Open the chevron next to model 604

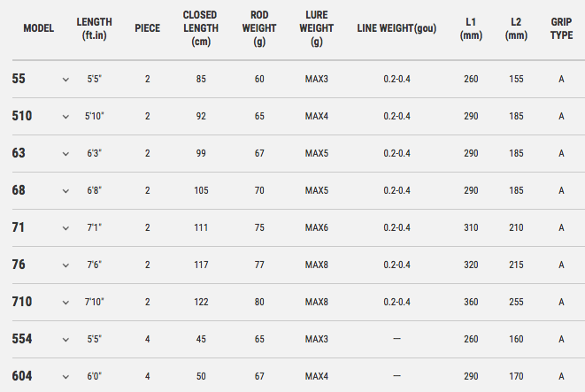tap(65, 377)
